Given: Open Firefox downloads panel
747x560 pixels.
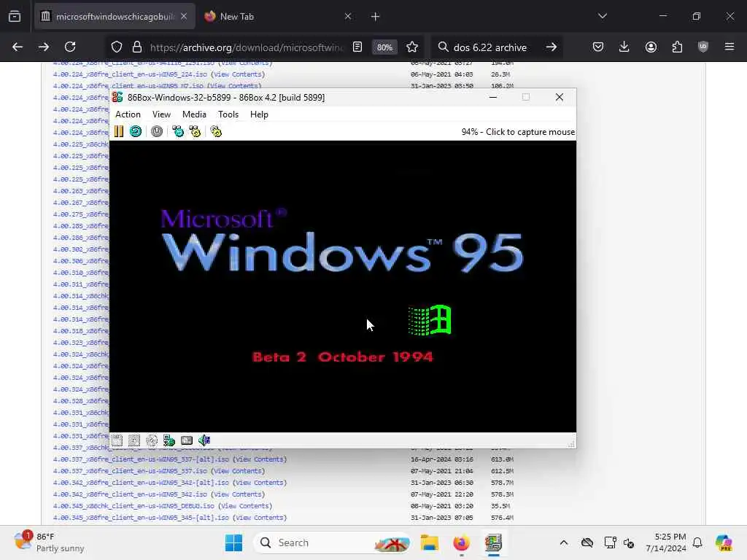Looking at the screenshot, I should [x=624, y=47].
